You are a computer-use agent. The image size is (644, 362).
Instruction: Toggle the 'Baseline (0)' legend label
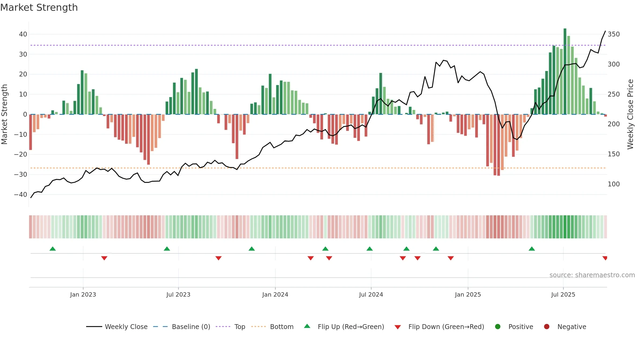click(191, 327)
